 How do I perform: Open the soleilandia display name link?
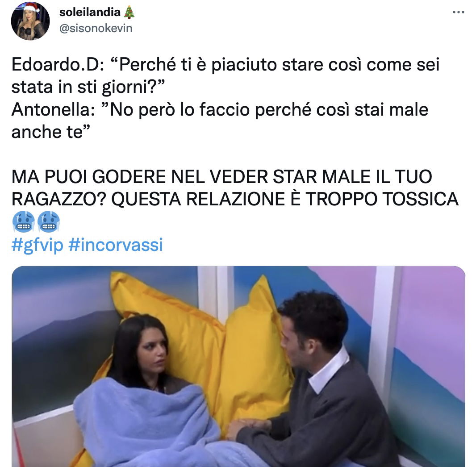tap(90, 12)
